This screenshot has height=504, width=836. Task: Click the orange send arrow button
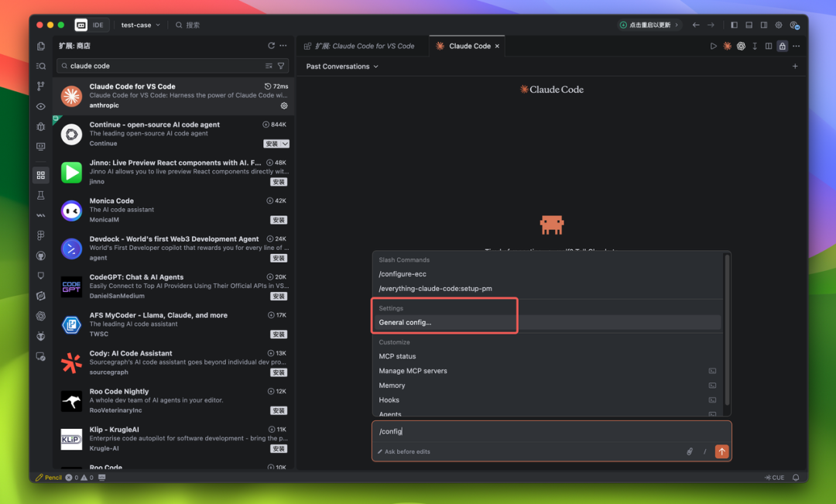(x=721, y=451)
